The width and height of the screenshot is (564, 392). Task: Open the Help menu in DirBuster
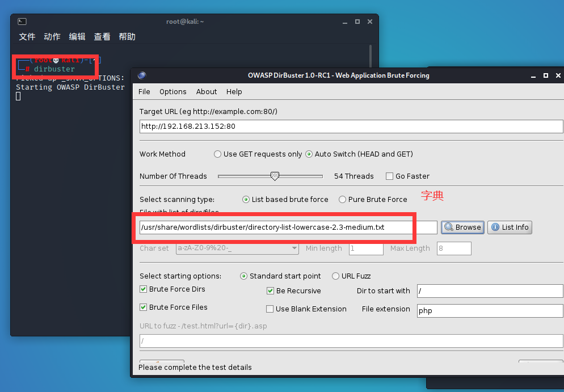(234, 92)
